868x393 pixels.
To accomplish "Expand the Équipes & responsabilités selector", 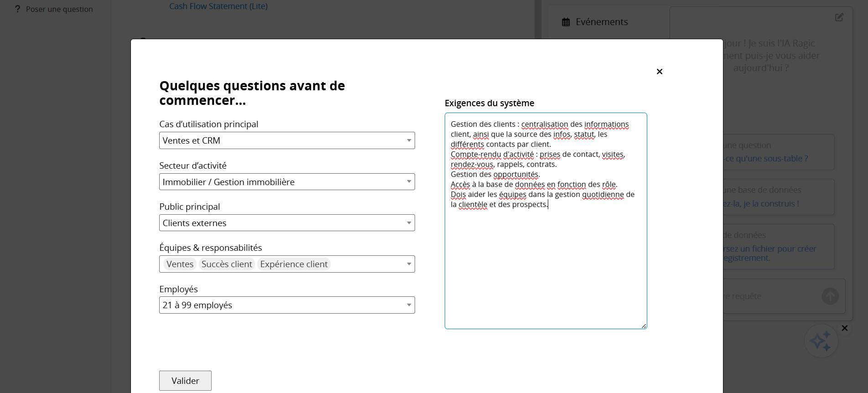I will tap(409, 264).
